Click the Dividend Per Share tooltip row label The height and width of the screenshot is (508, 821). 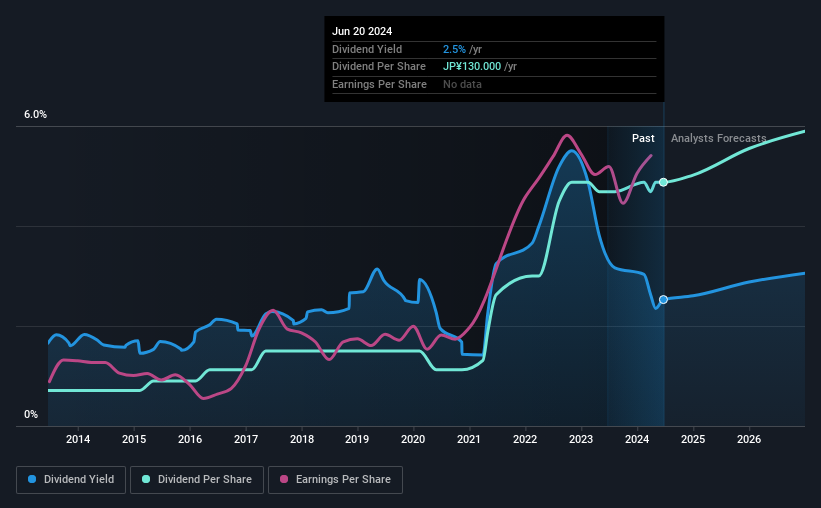pos(379,67)
